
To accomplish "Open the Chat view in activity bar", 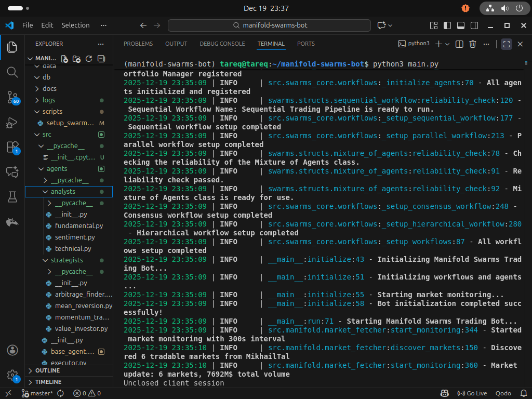I will 12,172.
